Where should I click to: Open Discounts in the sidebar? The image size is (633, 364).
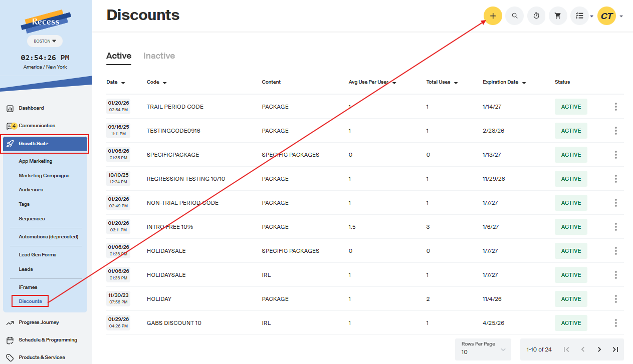[x=30, y=301]
